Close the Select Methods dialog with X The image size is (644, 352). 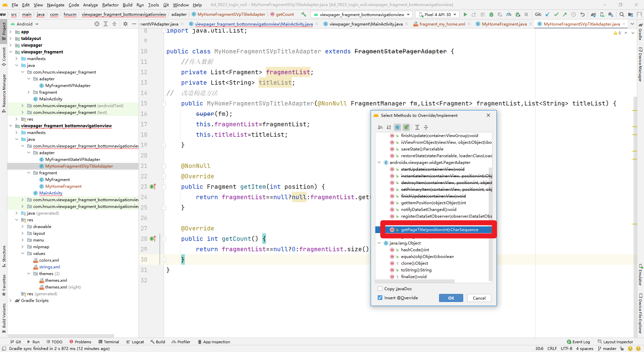(488, 115)
